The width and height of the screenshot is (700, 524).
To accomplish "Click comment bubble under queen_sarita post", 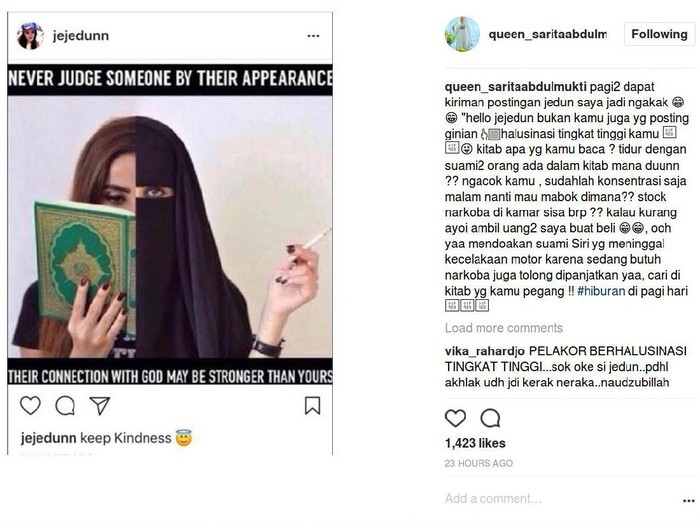I will pos(490,418).
